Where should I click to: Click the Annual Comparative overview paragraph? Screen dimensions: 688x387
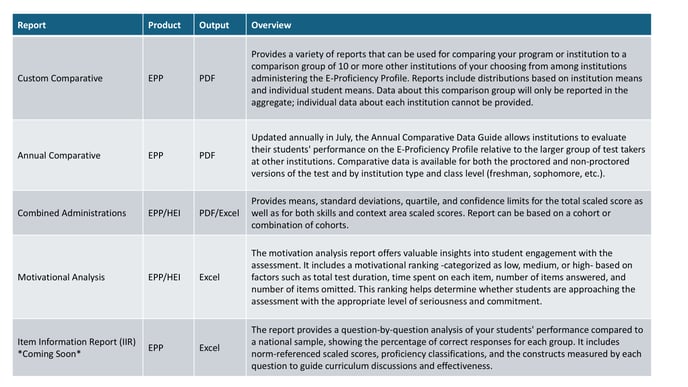pos(448,155)
